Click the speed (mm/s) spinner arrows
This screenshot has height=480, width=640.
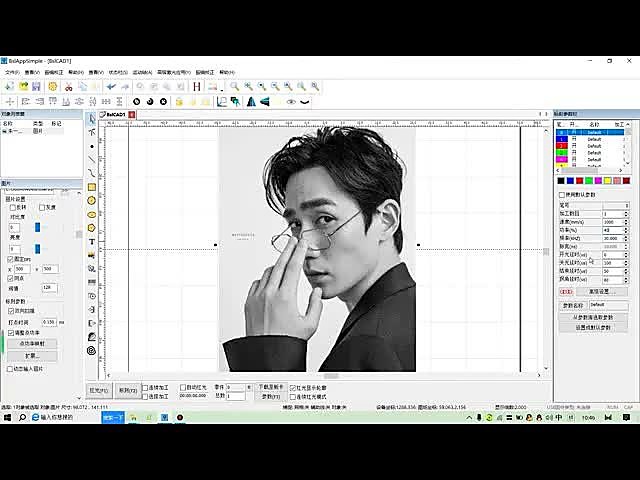click(626, 222)
